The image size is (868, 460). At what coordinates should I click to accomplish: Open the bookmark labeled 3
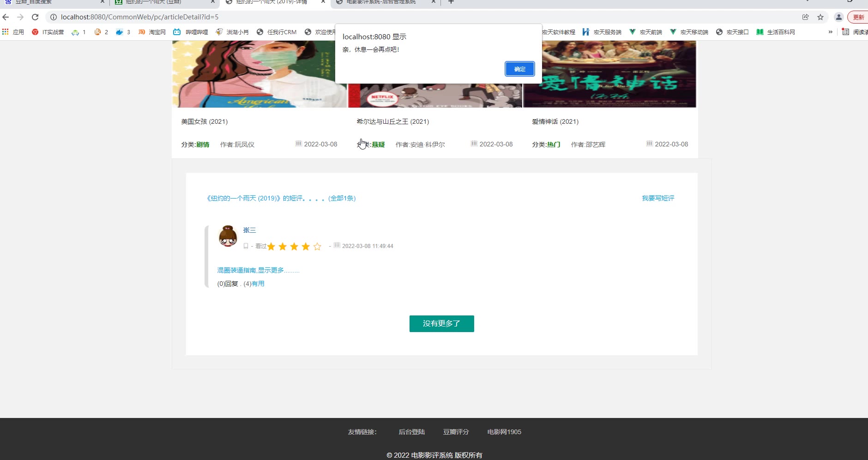pyautogui.click(x=123, y=32)
